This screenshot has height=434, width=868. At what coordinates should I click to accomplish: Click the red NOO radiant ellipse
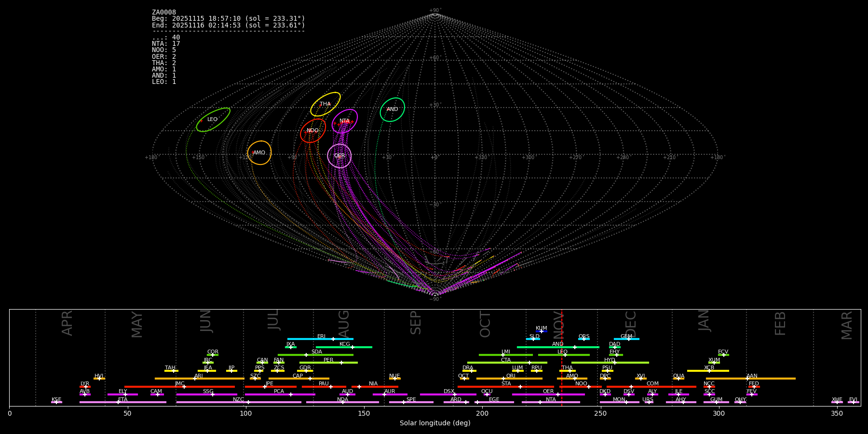point(313,131)
